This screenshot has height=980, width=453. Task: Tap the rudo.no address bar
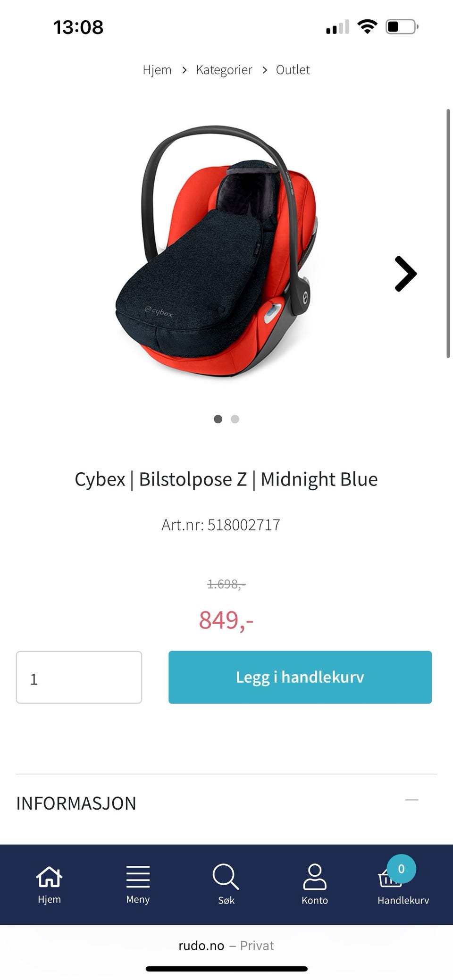click(226, 946)
